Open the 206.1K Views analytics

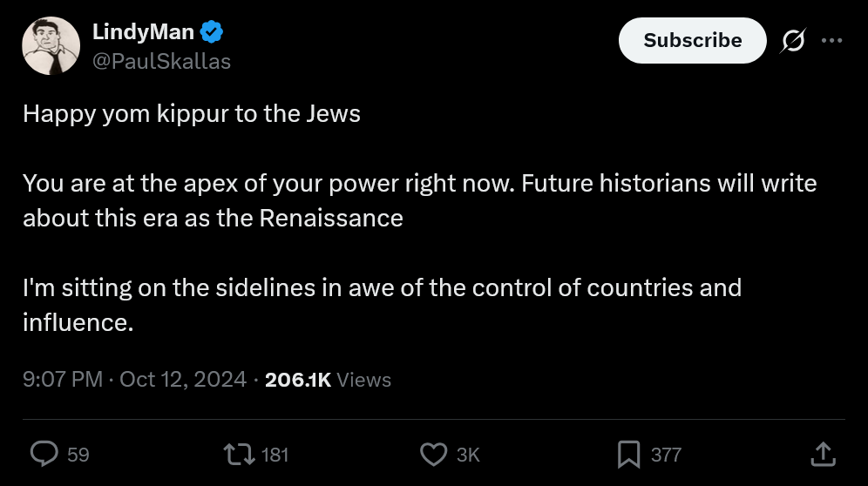(x=328, y=380)
